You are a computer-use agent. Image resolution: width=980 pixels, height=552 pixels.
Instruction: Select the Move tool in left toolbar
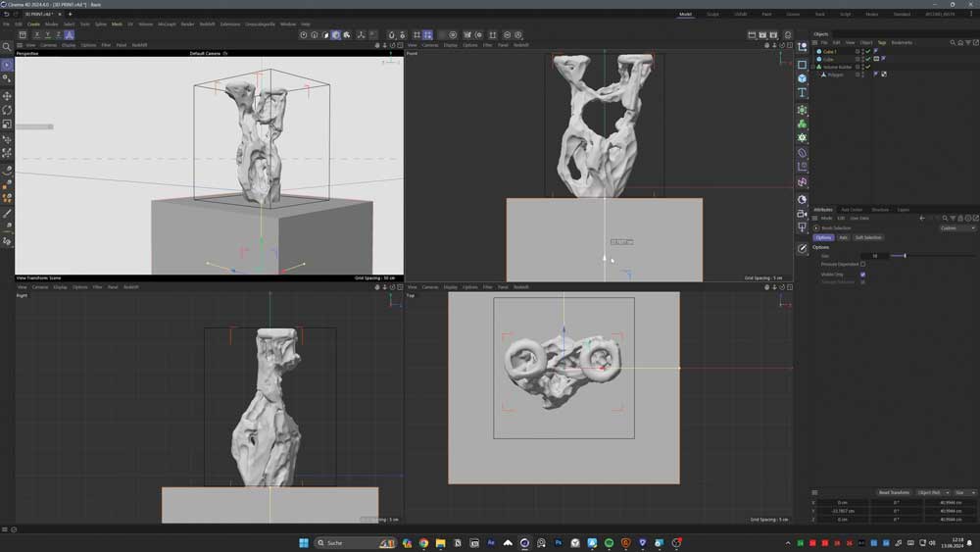coord(7,96)
